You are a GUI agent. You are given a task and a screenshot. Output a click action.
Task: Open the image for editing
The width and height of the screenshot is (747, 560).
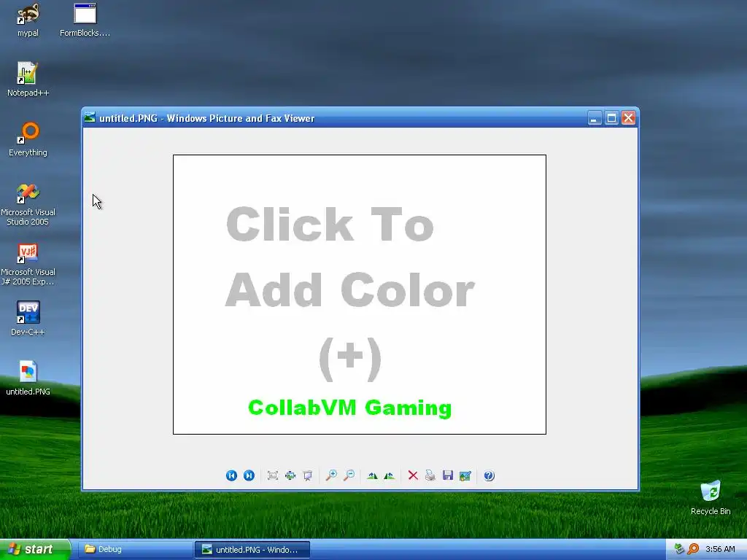tap(465, 475)
